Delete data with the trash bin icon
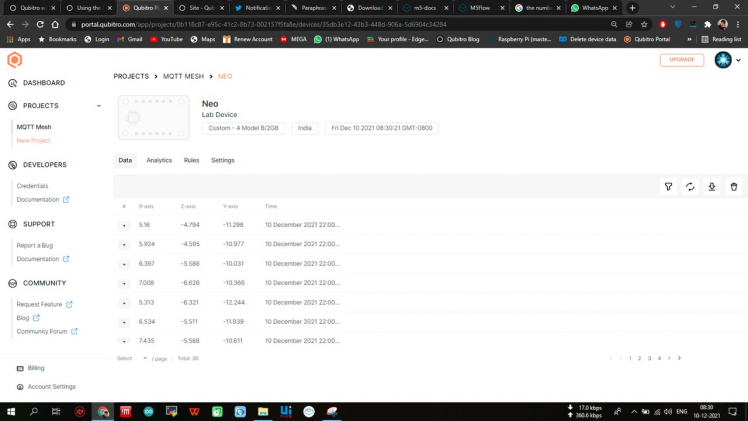This screenshot has height=421, width=748. tap(734, 186)
